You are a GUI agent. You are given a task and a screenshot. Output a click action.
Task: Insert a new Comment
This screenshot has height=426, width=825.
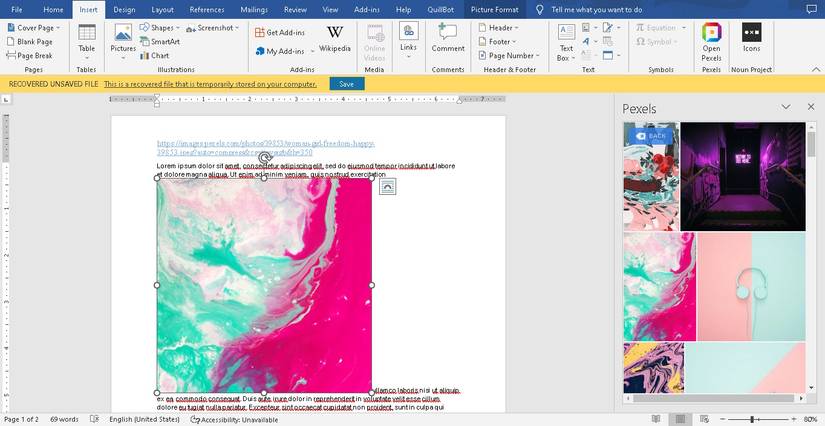coord(448,39)
